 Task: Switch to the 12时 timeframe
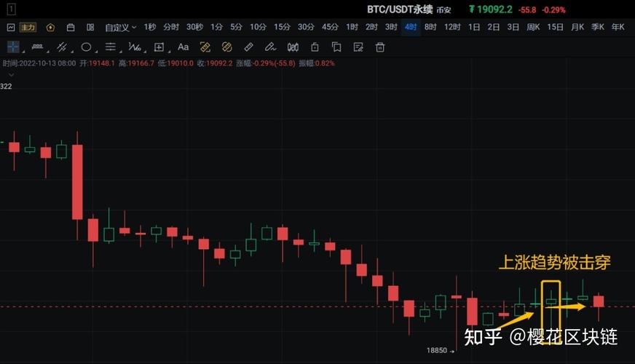tap(452, 27)
